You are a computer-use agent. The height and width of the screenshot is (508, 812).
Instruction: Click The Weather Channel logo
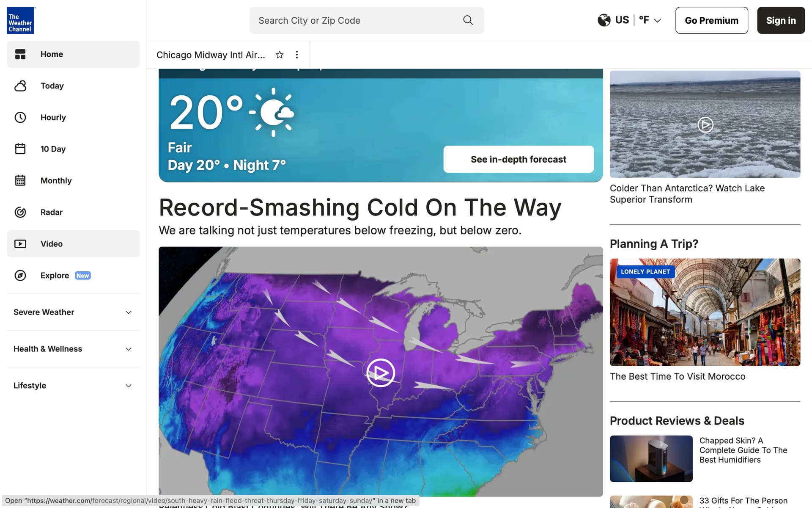pos(20,20)
